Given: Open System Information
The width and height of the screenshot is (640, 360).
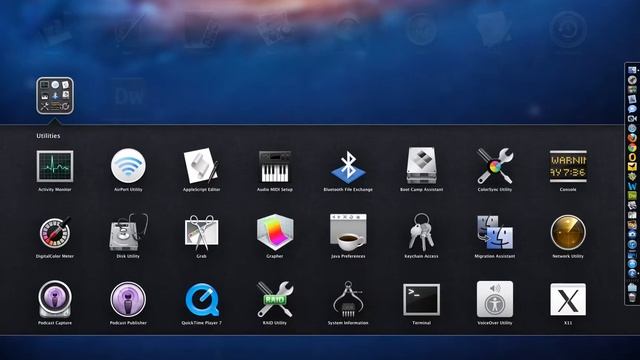Looking at the screenshot, I should click(348, 299).
